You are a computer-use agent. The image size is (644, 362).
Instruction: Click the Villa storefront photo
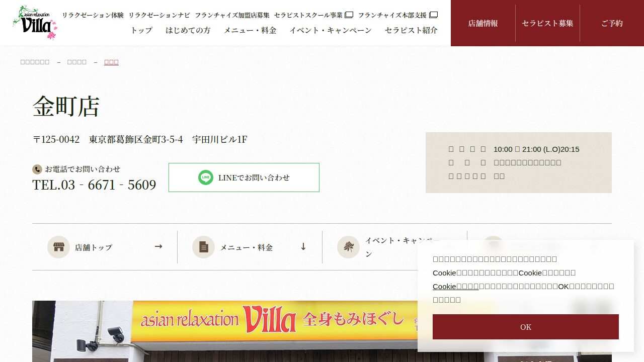point(226,332)
